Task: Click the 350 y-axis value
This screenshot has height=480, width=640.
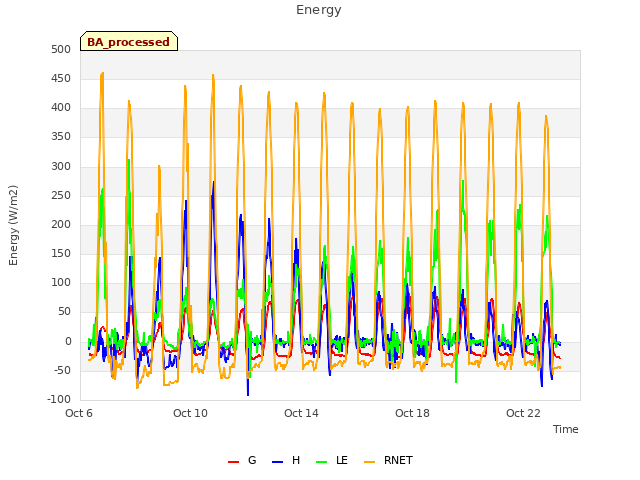Action: [61, 137]
